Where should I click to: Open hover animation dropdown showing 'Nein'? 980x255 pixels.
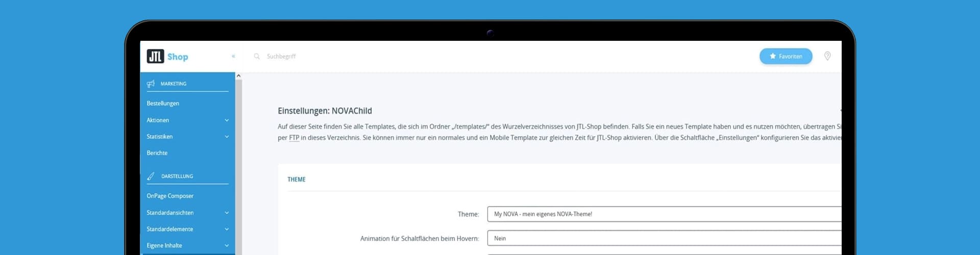[x=664, y=238]
